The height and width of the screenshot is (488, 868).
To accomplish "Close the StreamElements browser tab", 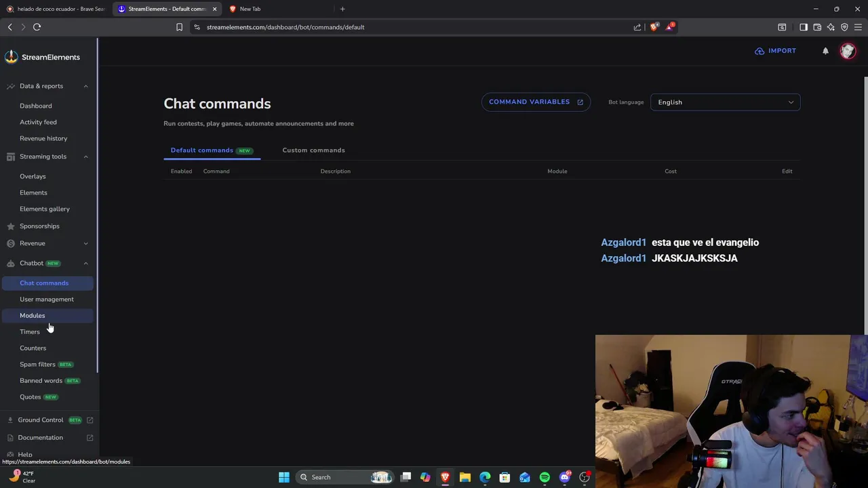I will coord(214,9).
